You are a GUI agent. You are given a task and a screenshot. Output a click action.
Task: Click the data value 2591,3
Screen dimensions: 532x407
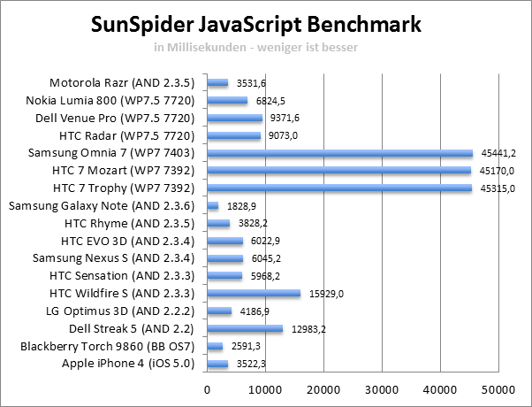tap(246, 346)
